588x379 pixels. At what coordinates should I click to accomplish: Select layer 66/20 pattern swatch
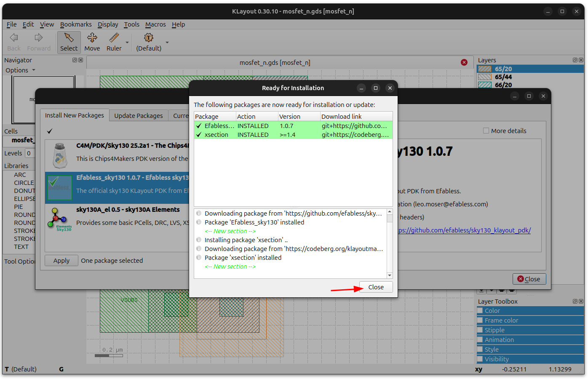485,85
